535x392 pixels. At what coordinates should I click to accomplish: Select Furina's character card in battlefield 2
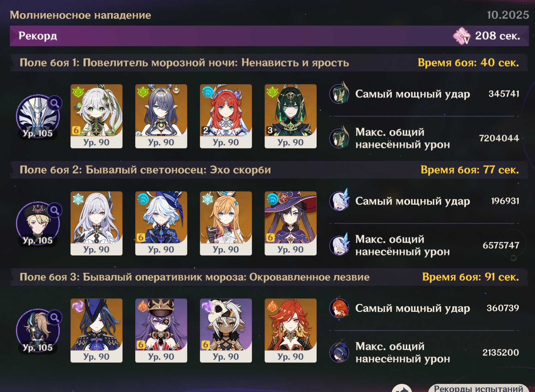161,223
